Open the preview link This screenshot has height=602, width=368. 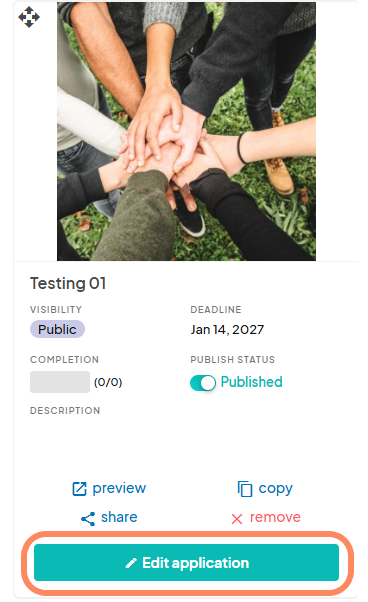tap(119, 488)
